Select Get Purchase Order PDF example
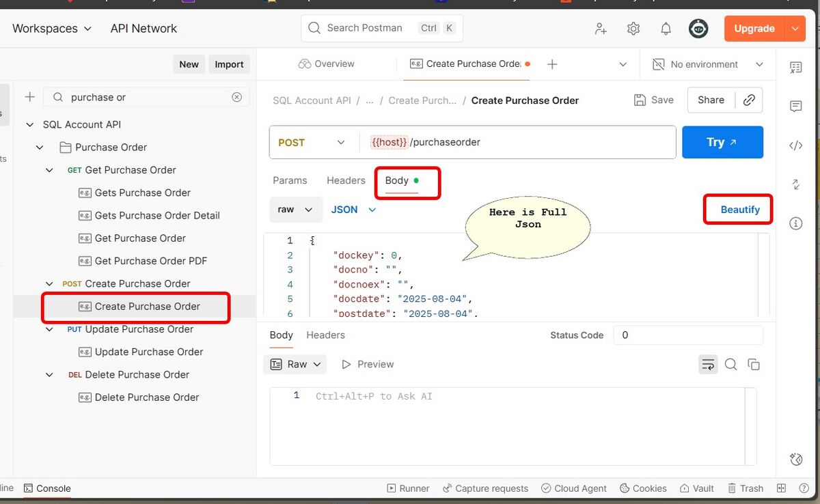Viewport: 820px width, 504px height. [150, 261]
